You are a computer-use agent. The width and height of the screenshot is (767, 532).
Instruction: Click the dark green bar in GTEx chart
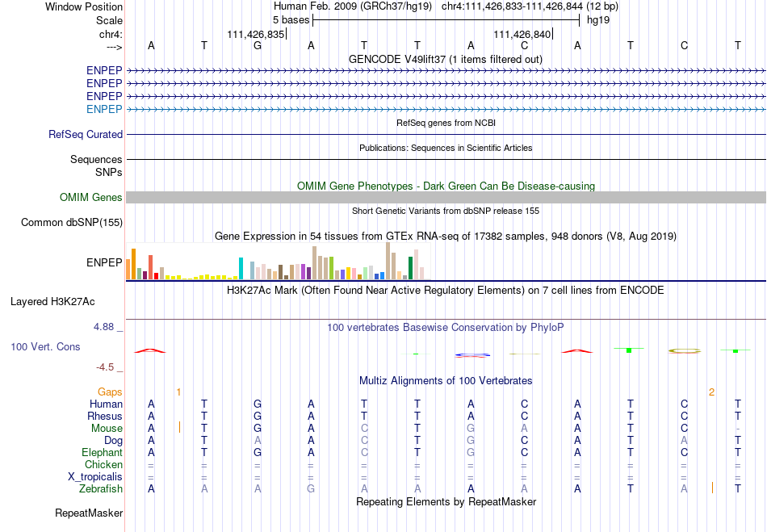tap(410, 268)
